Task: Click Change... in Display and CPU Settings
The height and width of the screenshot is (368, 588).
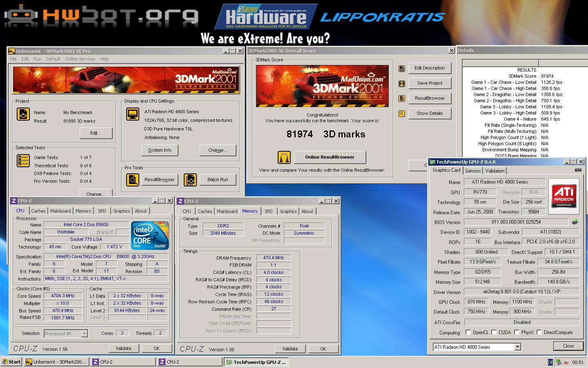Action: pyautogui.click(x=218, y=150)
